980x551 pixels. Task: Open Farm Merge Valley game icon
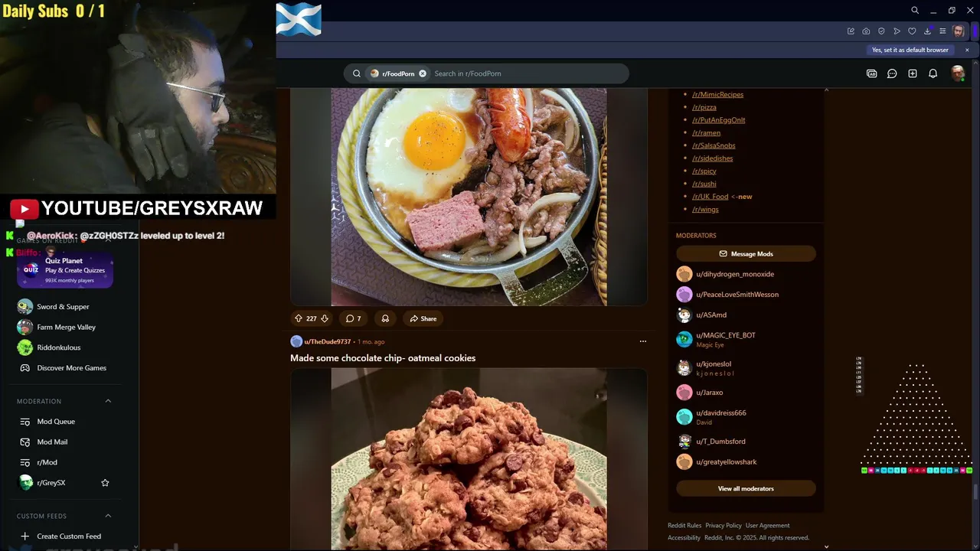(25, 327)
